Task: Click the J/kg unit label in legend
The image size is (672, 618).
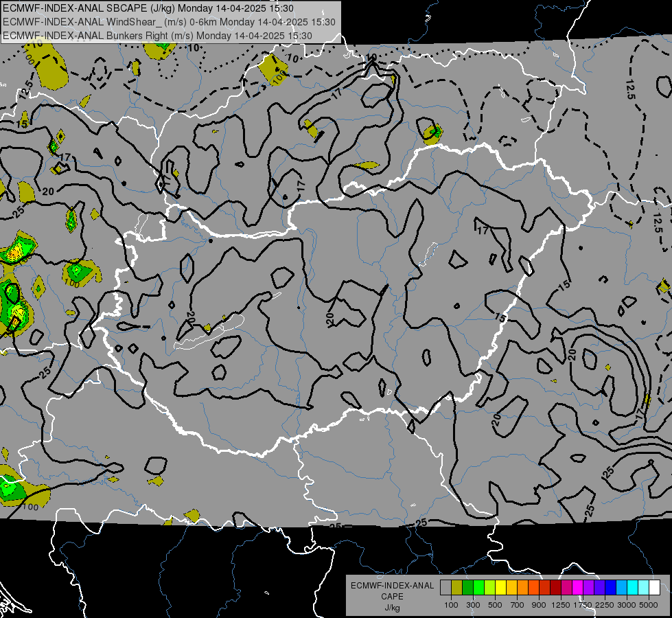Action: click(392, 608)
